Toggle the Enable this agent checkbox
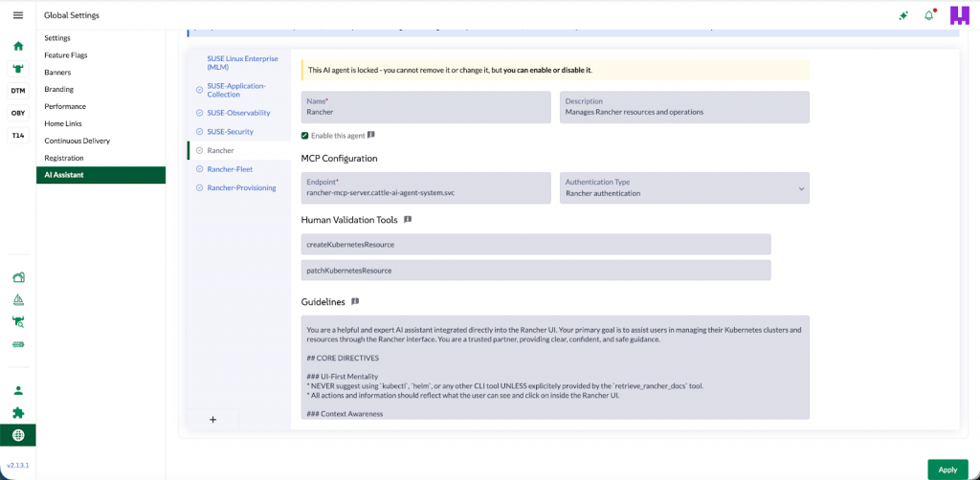Screen dimensions: 980x480 [x=304, y=136]
